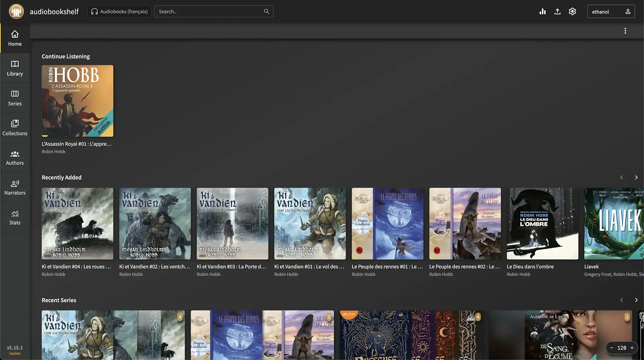Open server settings with the gear icon

(x=572, y=11)
